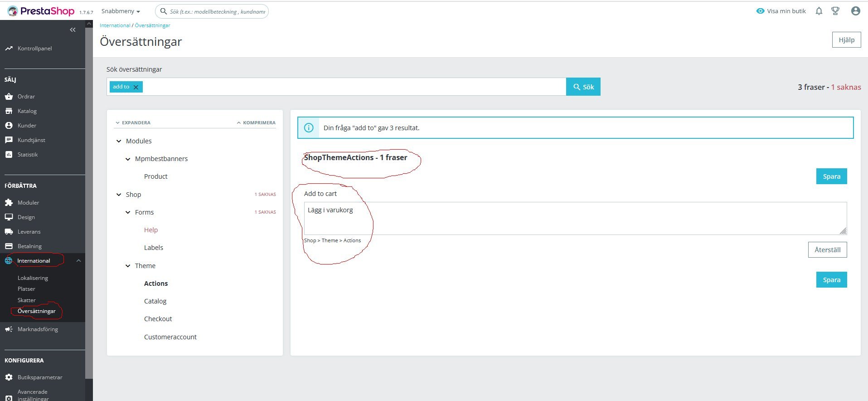This screenshot has height=401, width=868.
Task: Open Butiksparametrar menu
Action: (40, 377)
